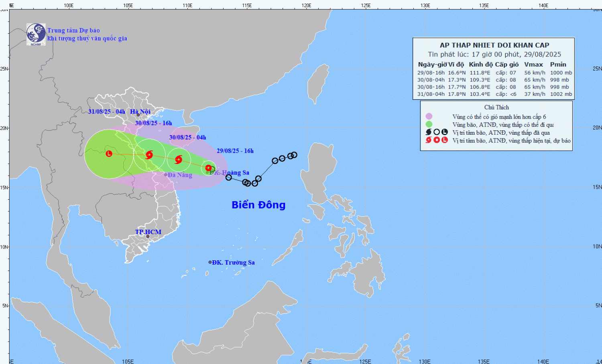Click the Hà Nội city label
602x364 pixels.
click(140, 112)
